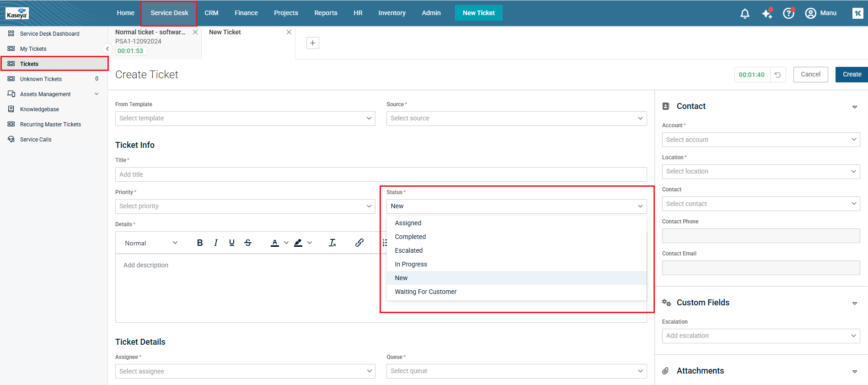This screenshot has height=385, width=868.
Task: Add a new tab with the plus icon
Action: (x=313, y=43)
